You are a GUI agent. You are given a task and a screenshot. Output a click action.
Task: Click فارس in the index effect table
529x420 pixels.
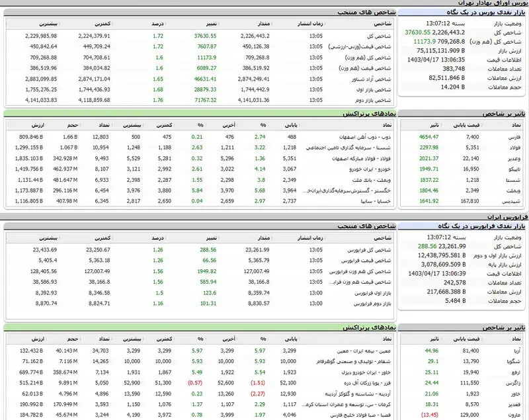[x=514, y=137]
